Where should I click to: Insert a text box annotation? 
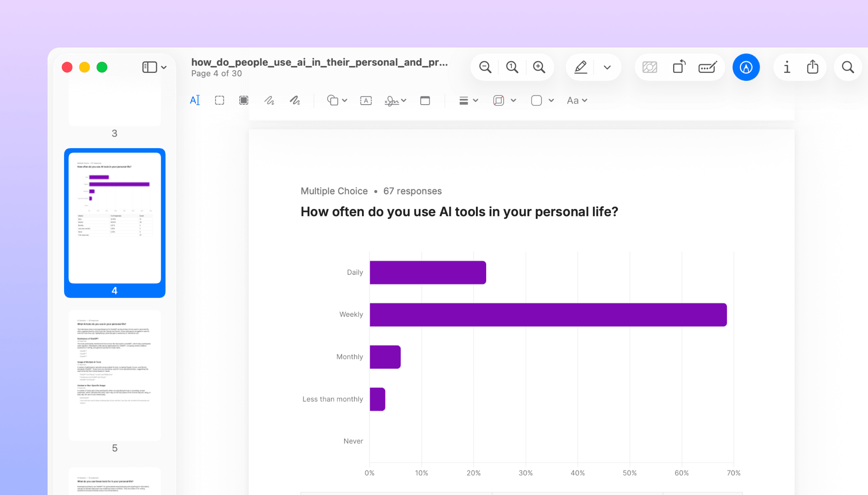[x=365, y=100]
